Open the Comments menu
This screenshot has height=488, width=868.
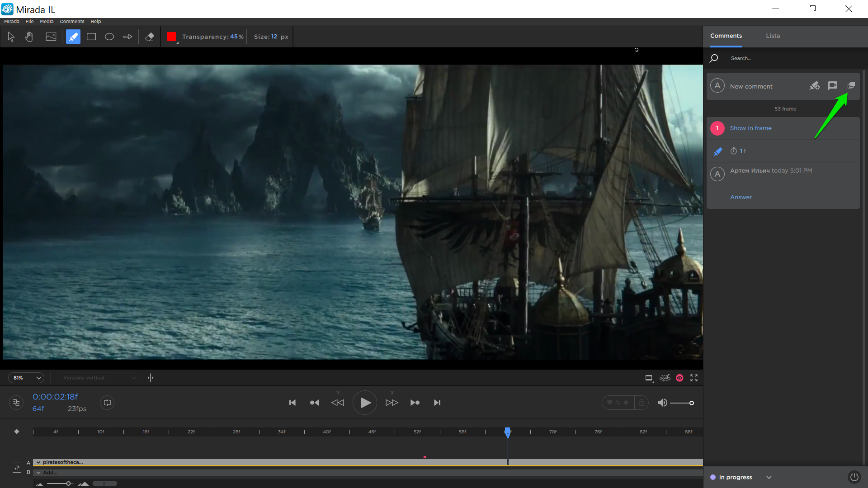[72, 21]
